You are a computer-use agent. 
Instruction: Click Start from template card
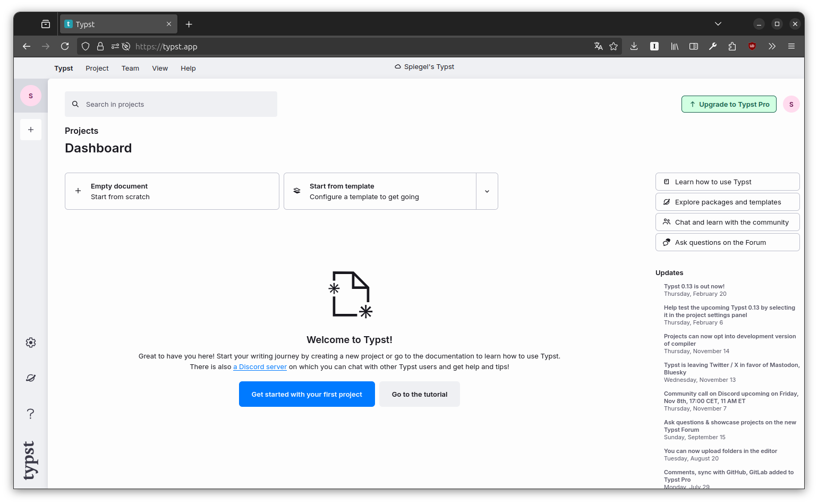click(x=380, y=191)
